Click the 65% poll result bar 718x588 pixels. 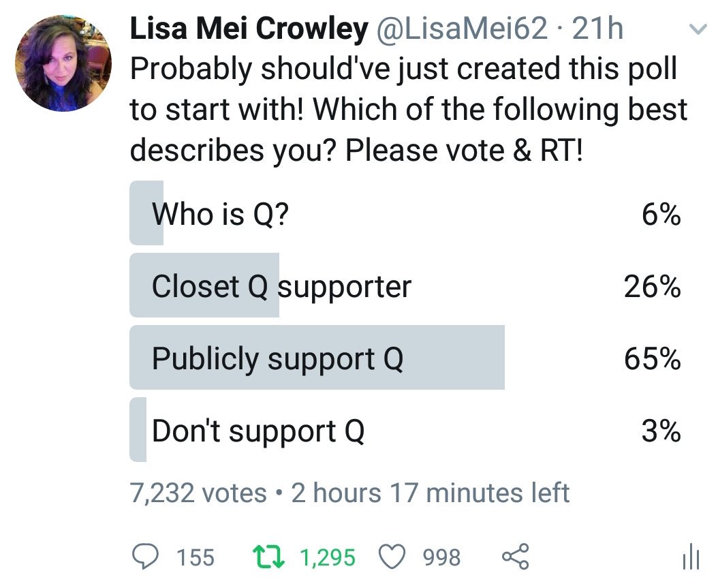pyautogui.click(x=317, y=358)
